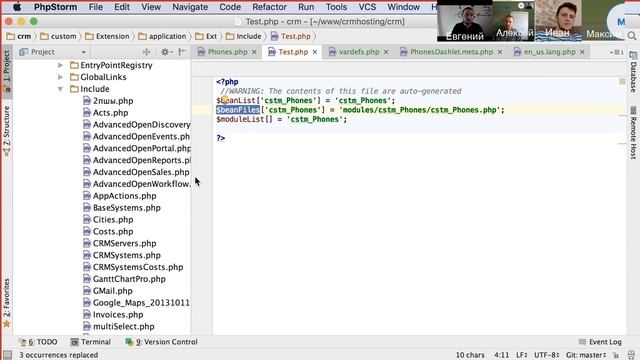Click the hide Project panel icon

click(182, 52)
